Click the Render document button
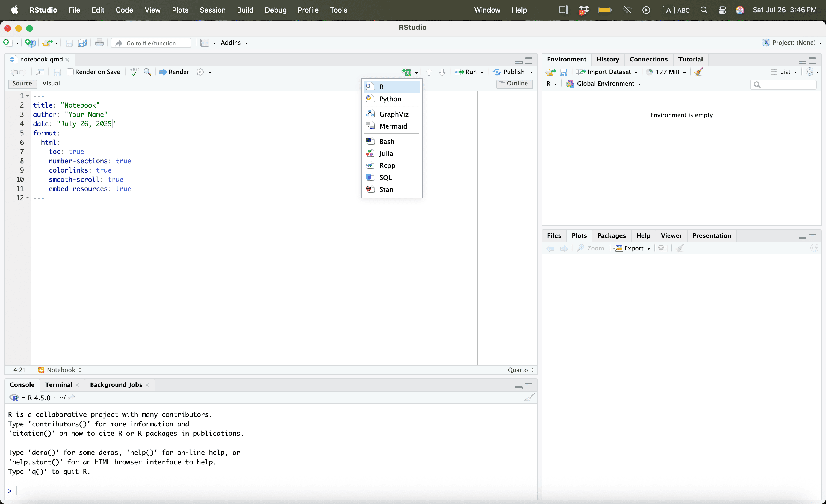 tap(174, 72)
